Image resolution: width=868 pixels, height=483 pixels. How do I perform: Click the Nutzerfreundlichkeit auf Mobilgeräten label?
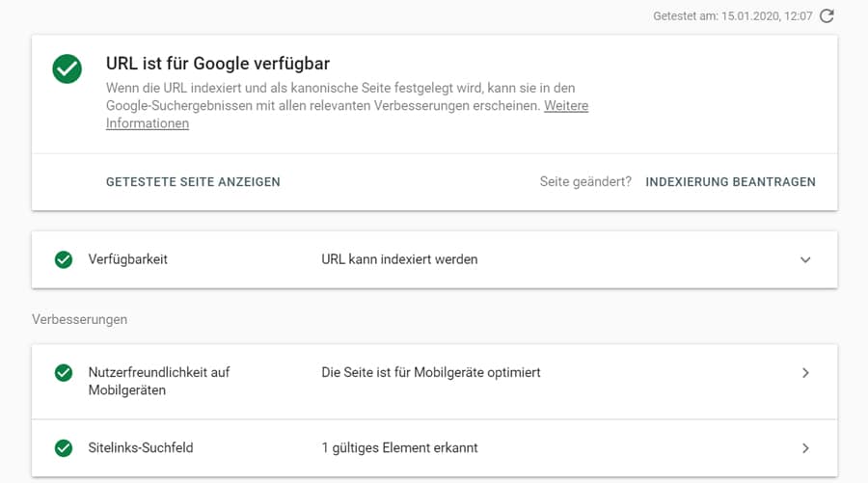click(158, 381)
